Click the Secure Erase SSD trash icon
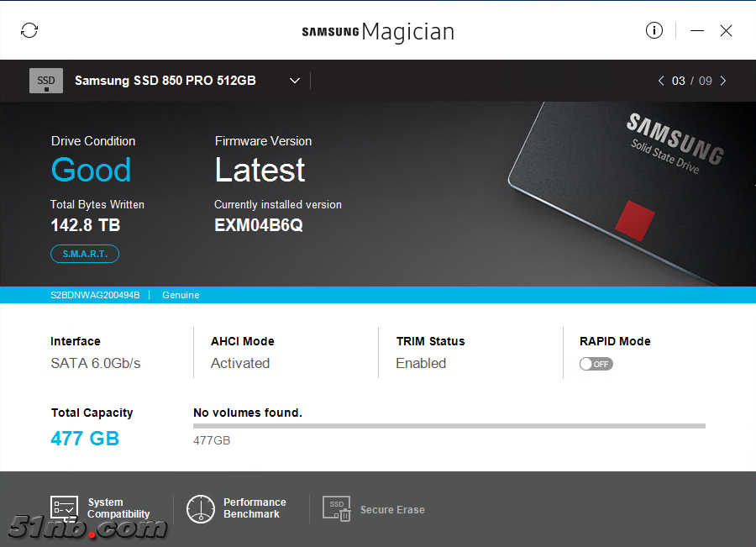This screenshot has width=756, height=547. pos(337,508)
